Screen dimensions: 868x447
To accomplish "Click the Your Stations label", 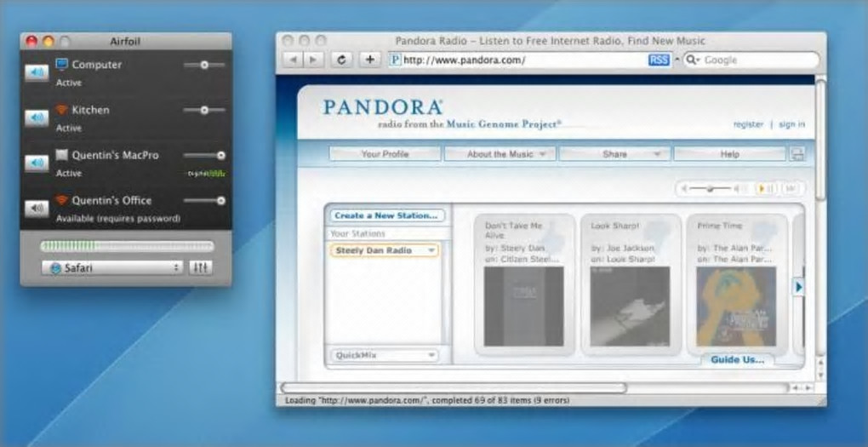I will point(357,234).
